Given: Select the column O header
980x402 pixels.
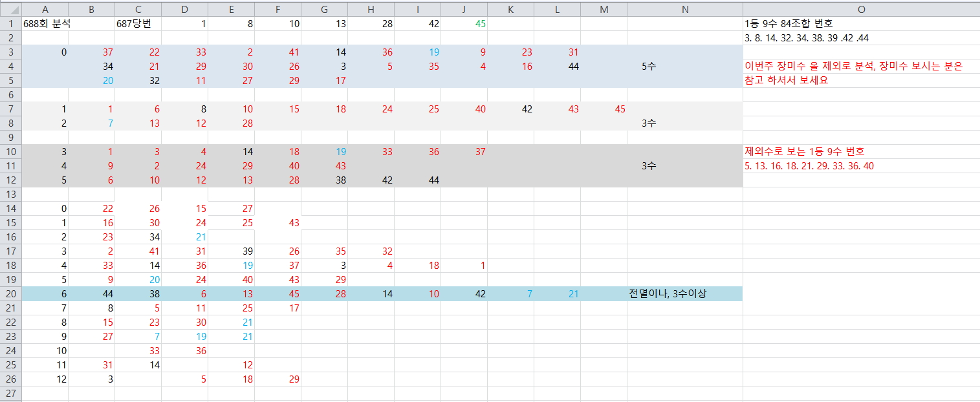Looking at the screenshot, I should (x=860, y=9).
